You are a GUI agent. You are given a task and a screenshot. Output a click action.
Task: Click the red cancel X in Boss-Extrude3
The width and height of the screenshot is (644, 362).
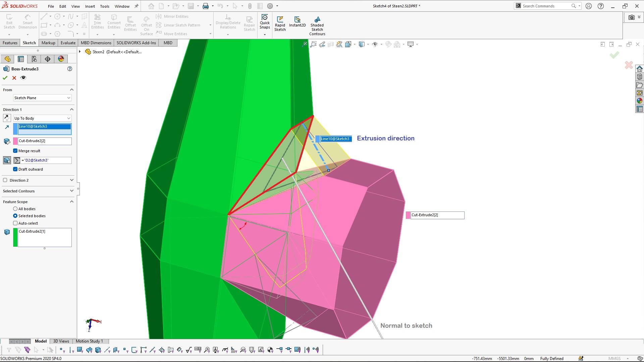pyautogui.click(x=14, y=78)
